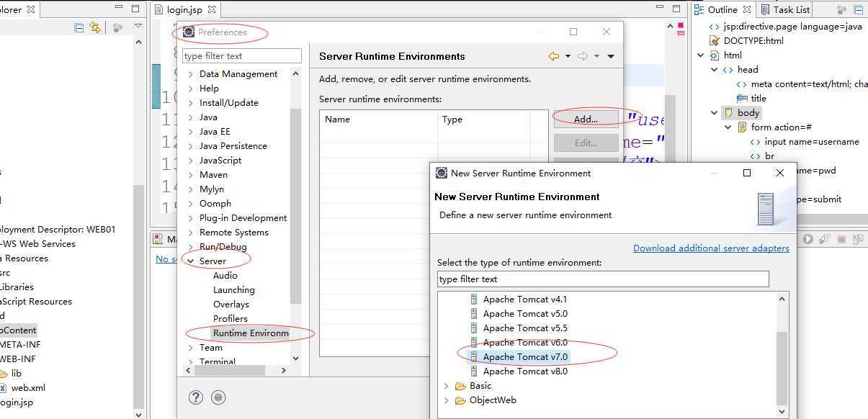Click the Add... button
Viewport: 868px width, 419px height.
(x=586, y=120)
